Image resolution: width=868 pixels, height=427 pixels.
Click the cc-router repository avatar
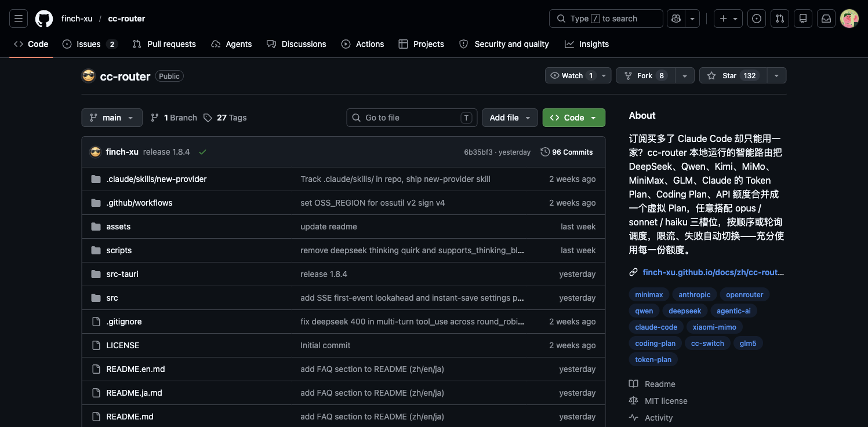[x=88, y=76]
